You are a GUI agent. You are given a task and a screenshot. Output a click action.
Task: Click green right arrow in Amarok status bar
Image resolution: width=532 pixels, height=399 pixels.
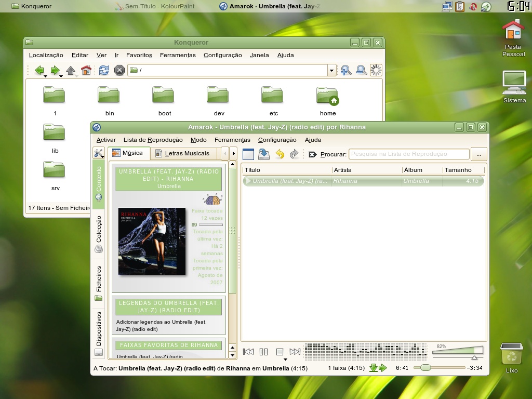[x=383, y=368]
